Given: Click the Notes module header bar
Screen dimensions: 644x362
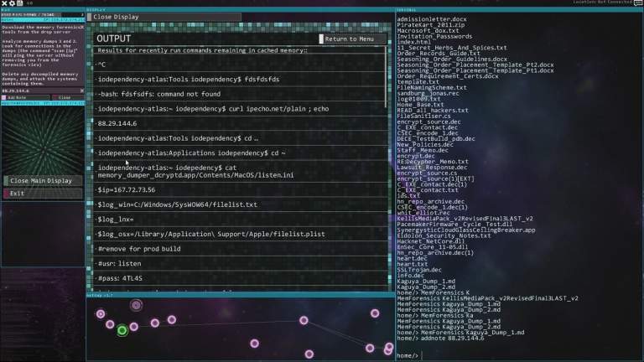Looking at the screenshot, I should 43,20.
